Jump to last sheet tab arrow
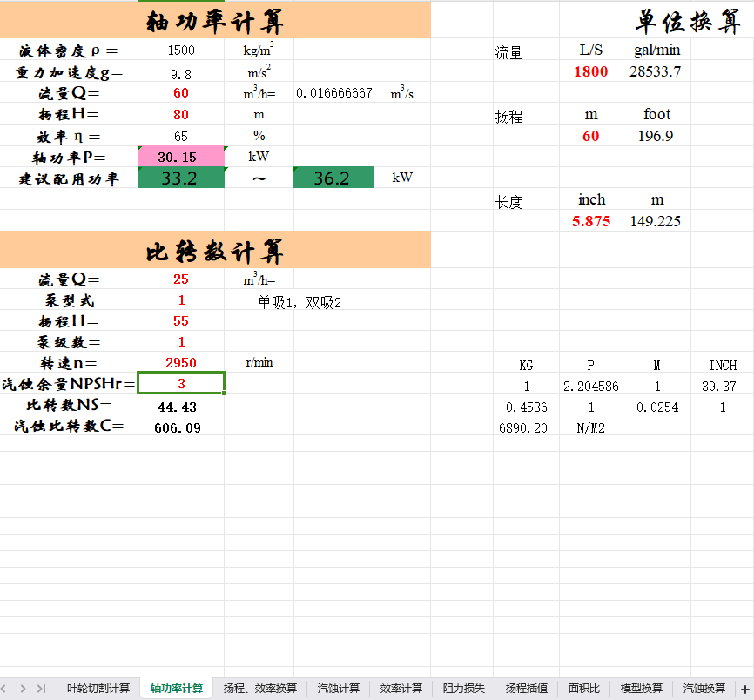Screen dimensions: 754x700 pyautogui.click(x=41, y=689)
